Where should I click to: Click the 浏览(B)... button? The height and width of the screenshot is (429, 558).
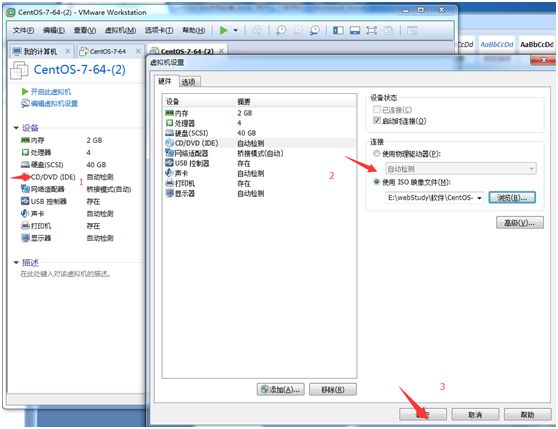click(512, 198)
